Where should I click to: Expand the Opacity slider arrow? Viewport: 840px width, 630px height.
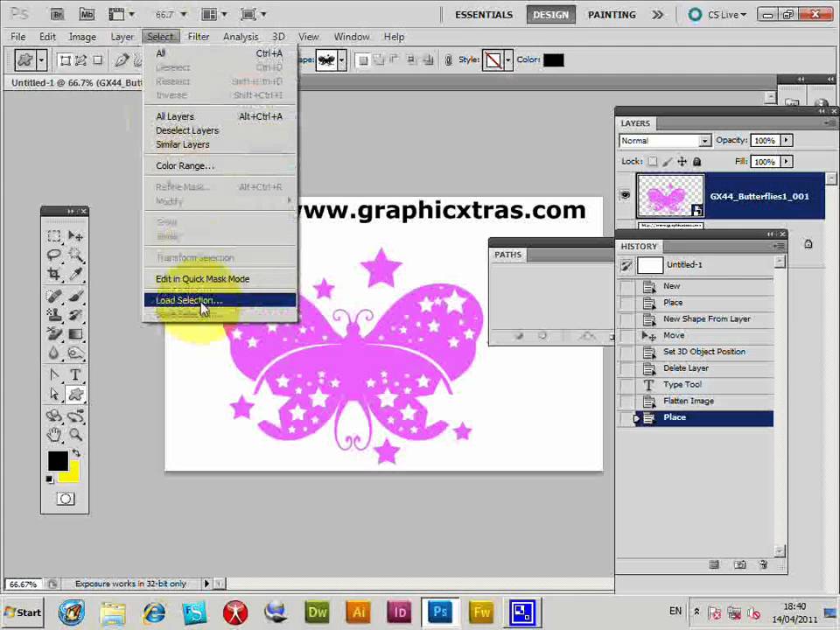coord(786,141)
